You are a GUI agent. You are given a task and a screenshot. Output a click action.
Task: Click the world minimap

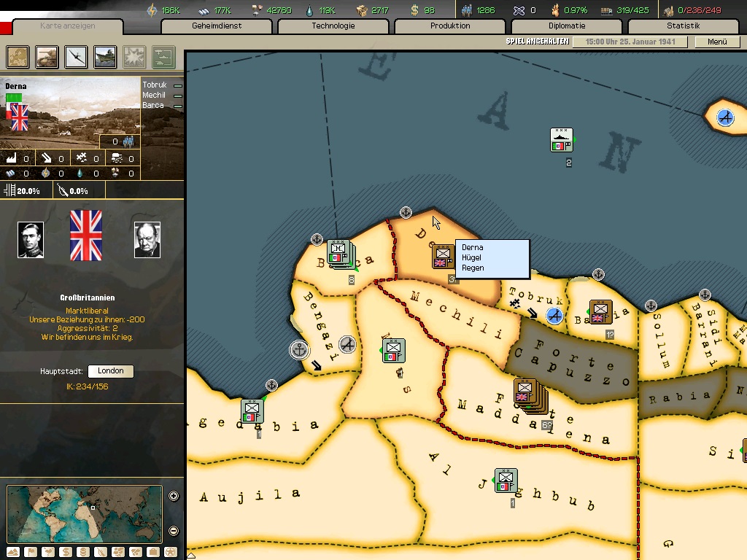click(85, 513)
